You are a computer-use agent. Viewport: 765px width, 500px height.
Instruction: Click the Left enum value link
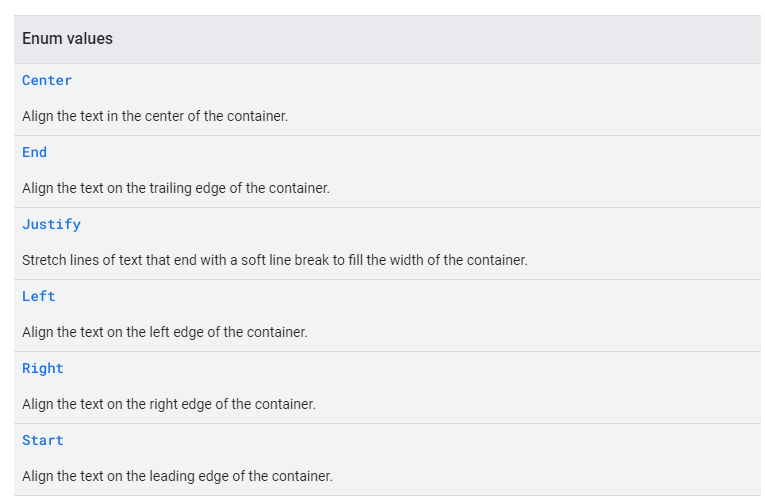(x=39, y=296)
